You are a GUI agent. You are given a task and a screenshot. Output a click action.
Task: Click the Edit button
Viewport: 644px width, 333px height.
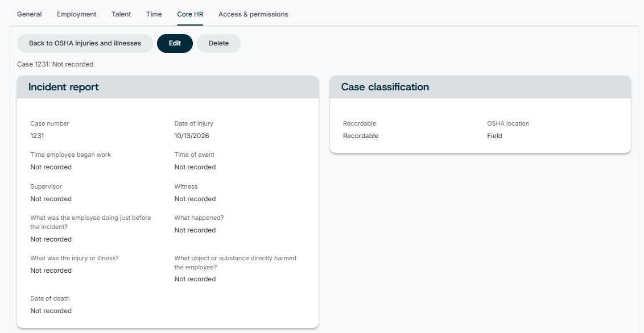click(x=175, y=43)
